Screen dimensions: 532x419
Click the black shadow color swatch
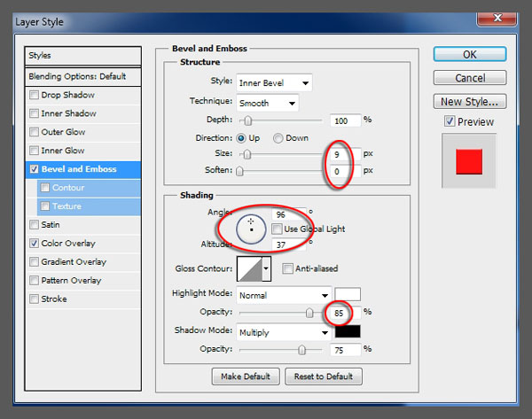coord(348,332)
